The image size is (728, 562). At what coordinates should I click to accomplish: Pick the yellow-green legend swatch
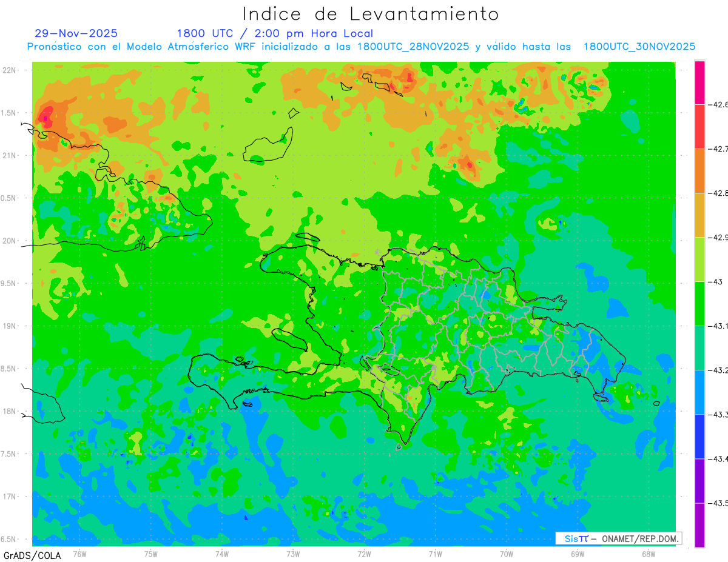(699, 259)
